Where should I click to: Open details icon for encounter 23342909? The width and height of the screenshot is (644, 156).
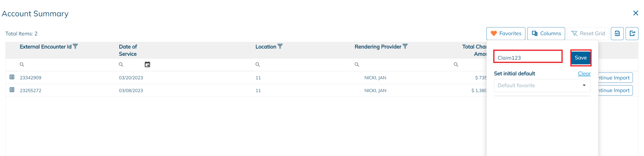[12, 77]
